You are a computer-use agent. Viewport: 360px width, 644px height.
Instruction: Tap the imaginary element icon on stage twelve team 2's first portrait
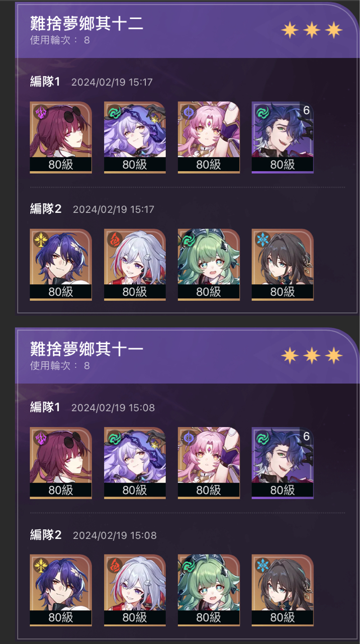41,240
